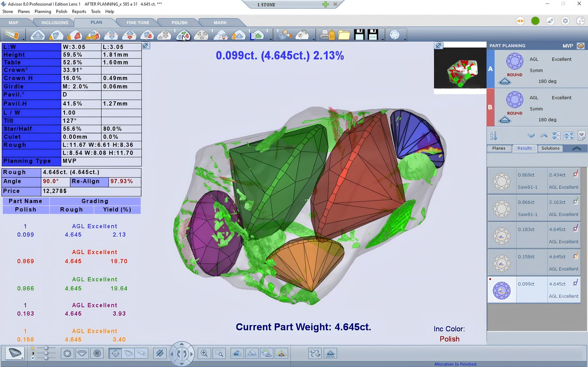Toggle the select all solutions checkbox icon
The width and height of the screenshot is (588, 367).
coord(557,135)
